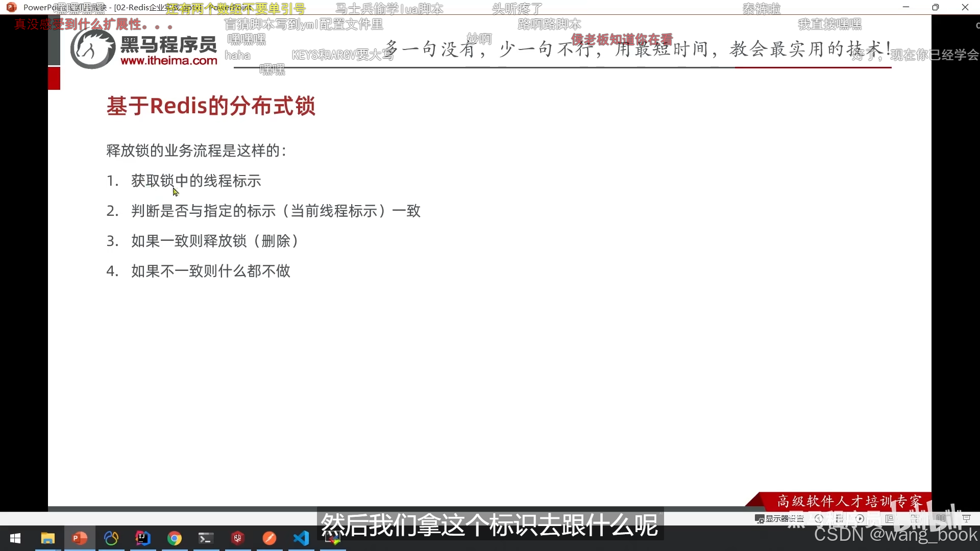Switch to slide sorter view icon

click(x=915, y=518)
